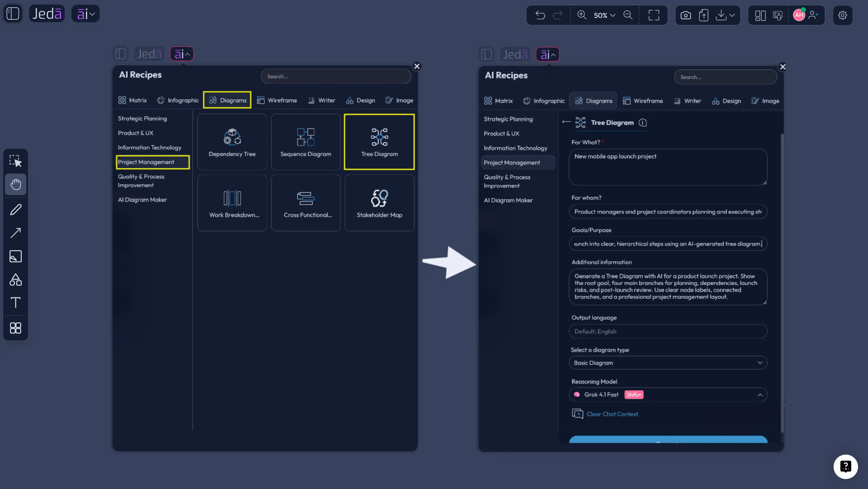Go back using arrow beside Tree Diagram

pyautogui.click(x=566, y=122)
